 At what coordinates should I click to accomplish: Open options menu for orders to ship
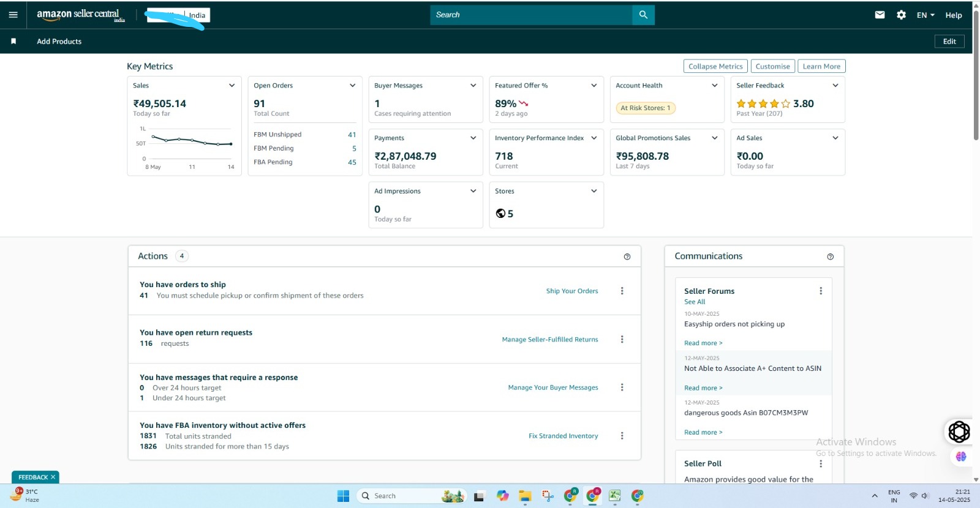coord(622,291)
